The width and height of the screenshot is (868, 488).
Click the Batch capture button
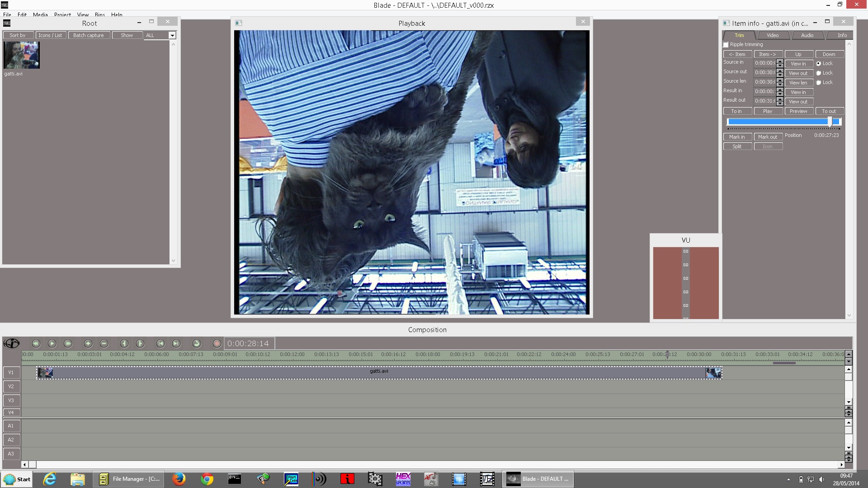[x=89, y=35]
